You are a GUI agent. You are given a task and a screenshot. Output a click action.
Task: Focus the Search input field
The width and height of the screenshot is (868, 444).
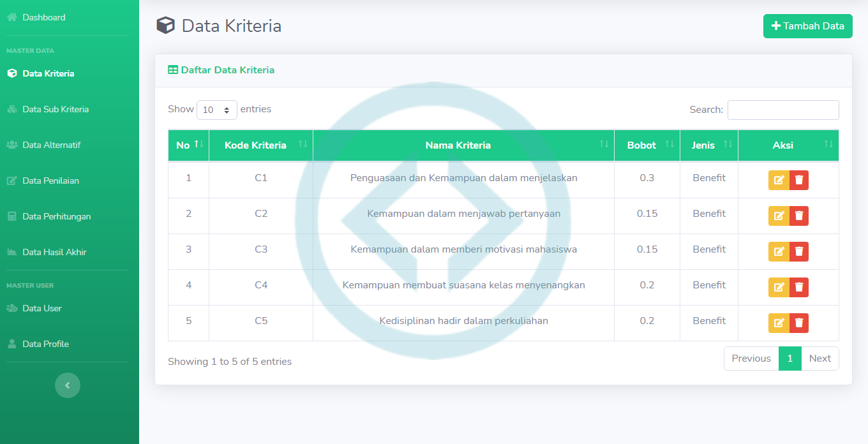click(x=782, y=110)
